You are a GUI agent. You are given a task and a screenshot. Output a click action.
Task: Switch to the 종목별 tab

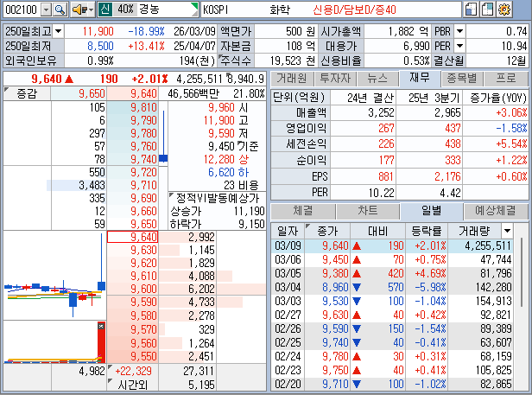(x=462, y=79)
